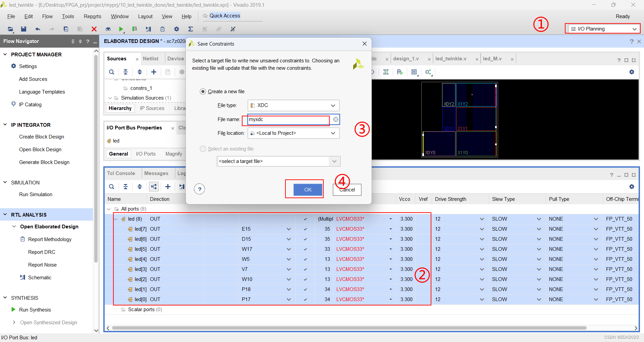
Task: Click Package view settings gear icon
Action: pyautogui.click(x=632, y=72)
